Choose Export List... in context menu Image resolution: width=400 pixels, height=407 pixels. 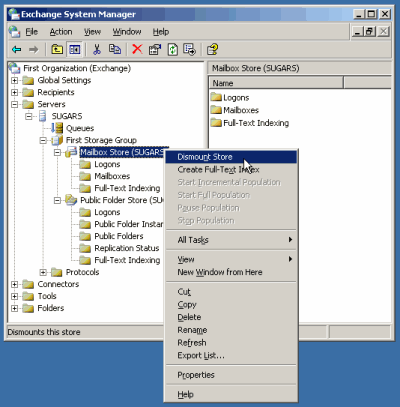tap(231, 355)
